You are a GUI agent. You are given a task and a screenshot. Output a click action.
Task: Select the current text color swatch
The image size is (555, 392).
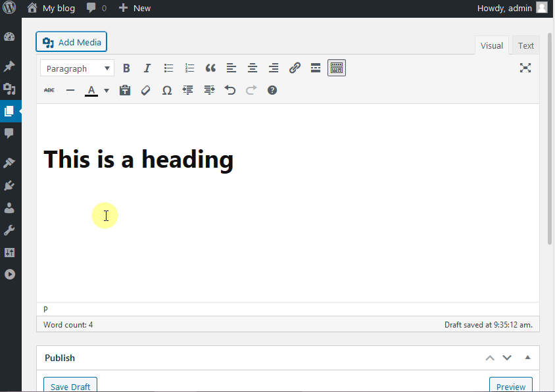91,90
